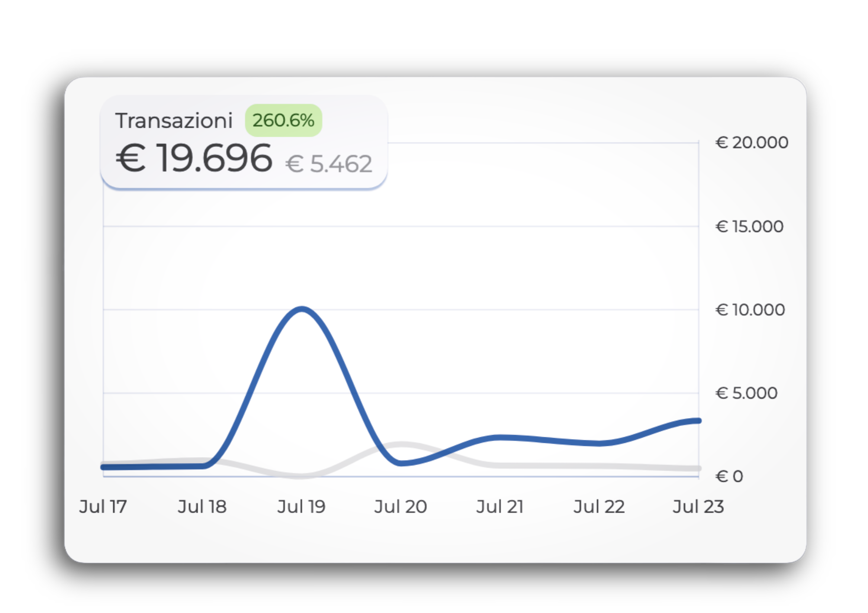Viewport: 868px width, 613px height.
Task: Click the Jul 23 axis label
Action: tap(698, 507)
